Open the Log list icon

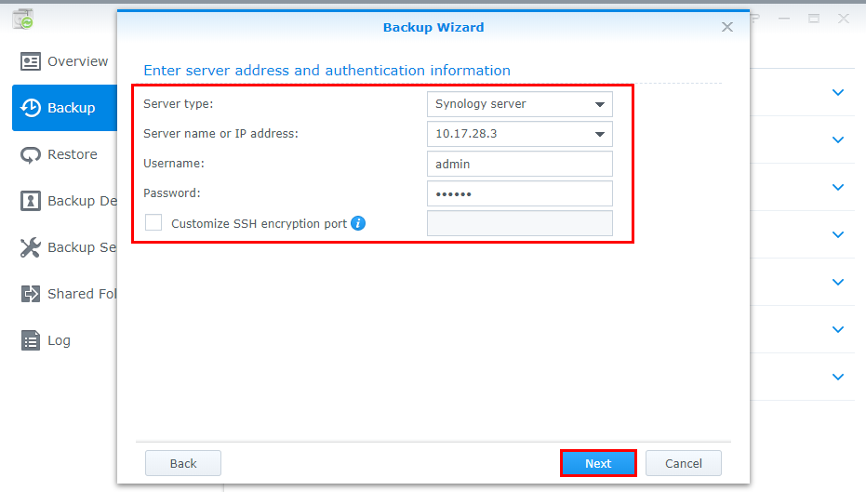31,340
